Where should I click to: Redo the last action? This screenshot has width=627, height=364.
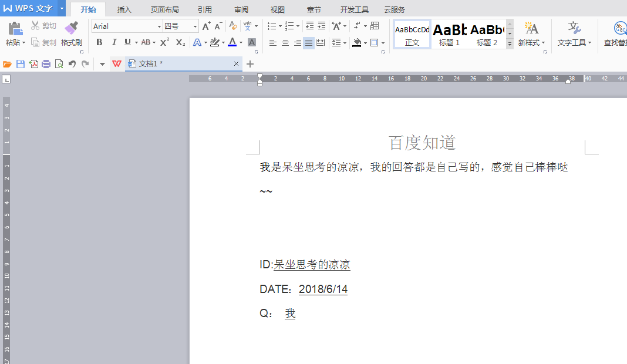85,64
